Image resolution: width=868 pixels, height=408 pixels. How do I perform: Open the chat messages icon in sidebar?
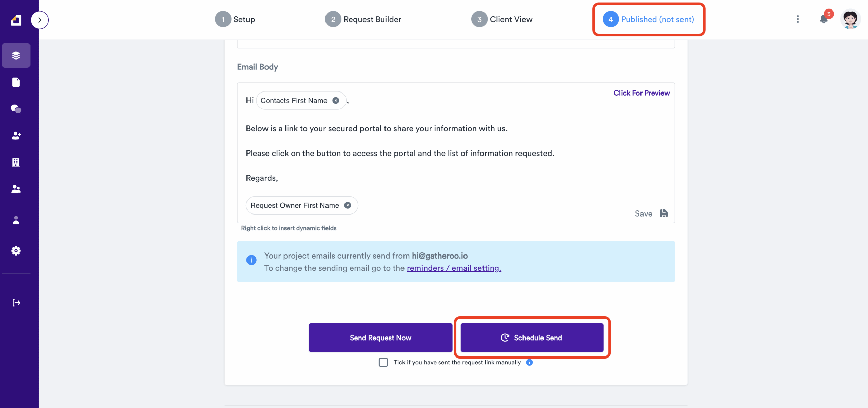click(x=16, y=109)
